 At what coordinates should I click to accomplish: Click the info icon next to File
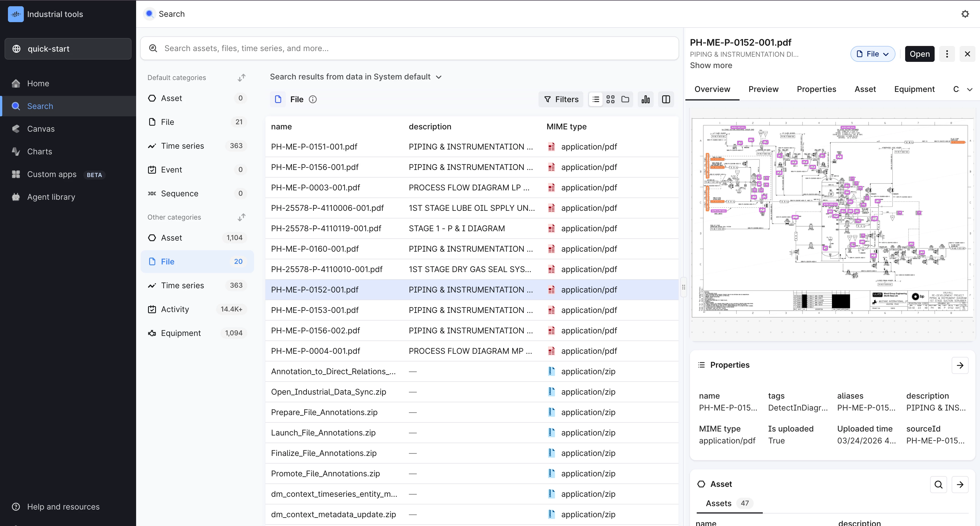313,99
